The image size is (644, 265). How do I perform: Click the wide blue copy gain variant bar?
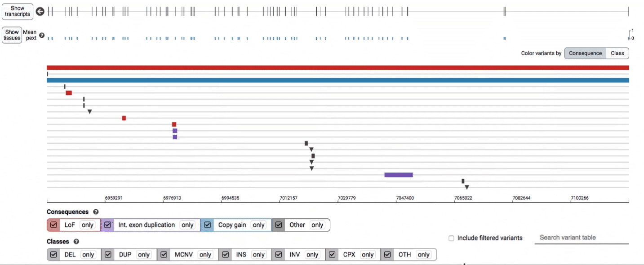tap(338, 80)
